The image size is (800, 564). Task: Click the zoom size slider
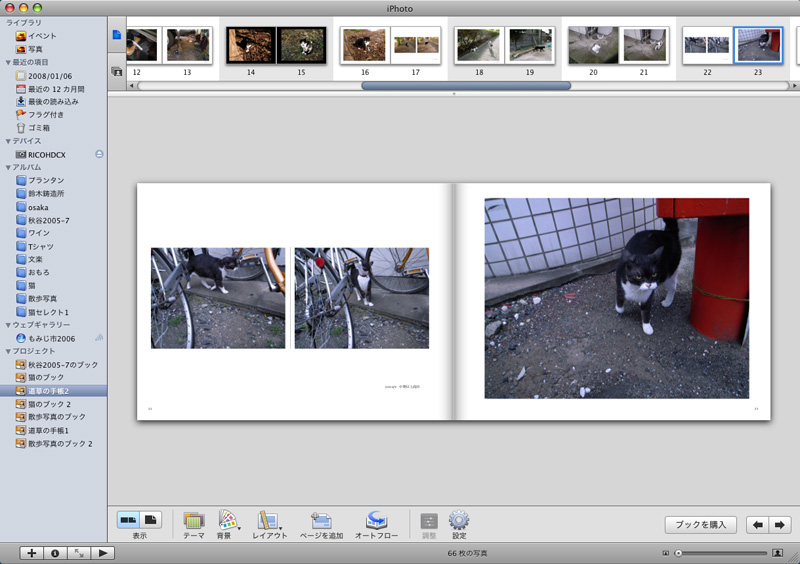coord(720,553)
